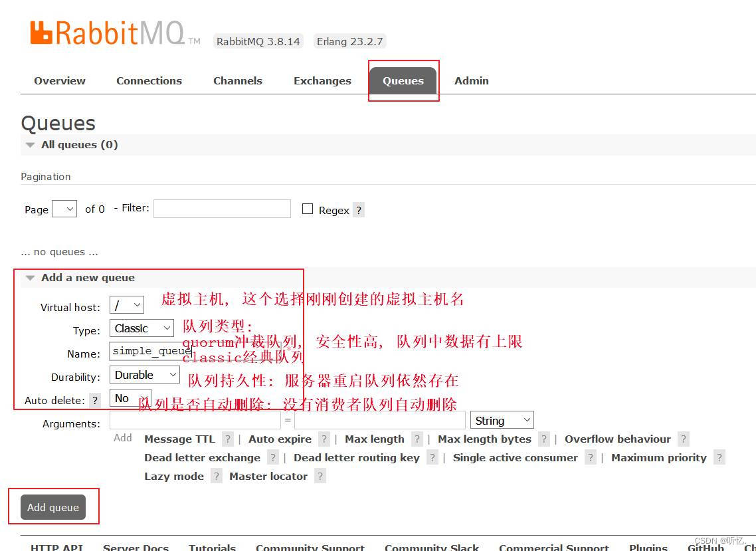Viewport: 756px width, 551px height.
Task: Click the RabbitMQ logo icon
Action: pyautogui.click(x=41, y=33)
